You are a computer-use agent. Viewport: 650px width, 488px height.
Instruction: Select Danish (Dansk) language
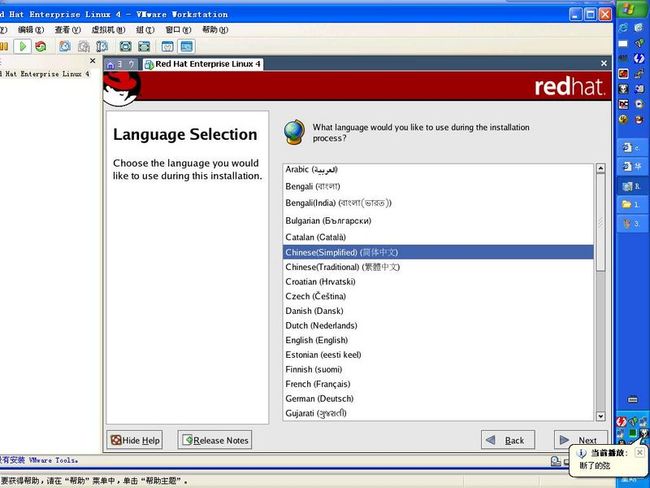click(439, 311)
